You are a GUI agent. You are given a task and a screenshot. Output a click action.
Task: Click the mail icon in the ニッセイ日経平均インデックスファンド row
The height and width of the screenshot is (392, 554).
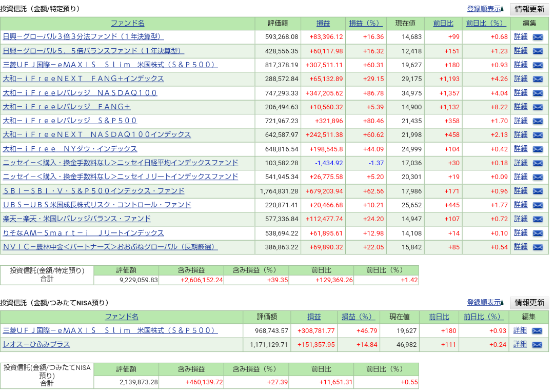[x=538, y=163]
